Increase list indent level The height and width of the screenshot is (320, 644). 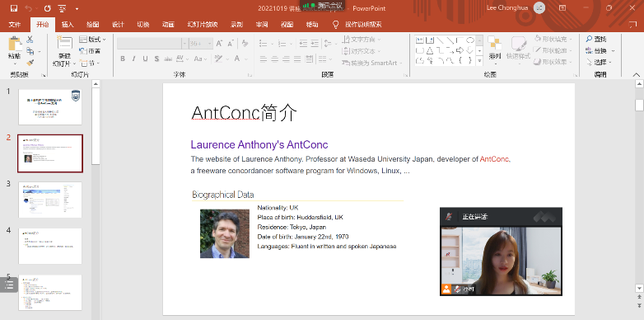coord(315,44)
